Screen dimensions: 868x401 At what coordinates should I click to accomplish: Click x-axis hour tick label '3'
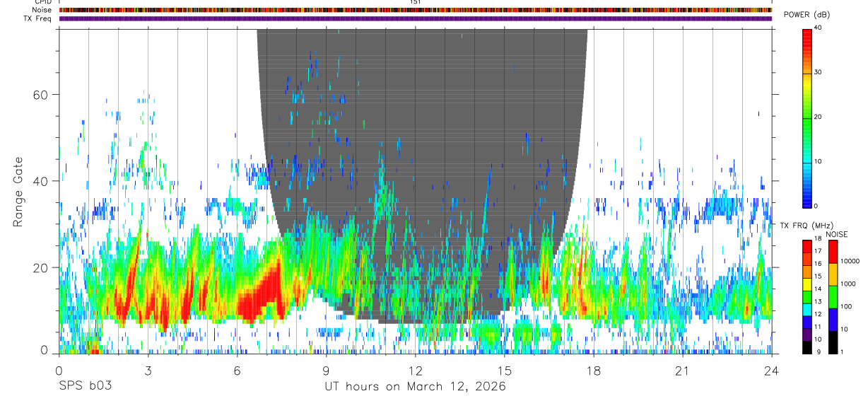click(x=148, y=370)
